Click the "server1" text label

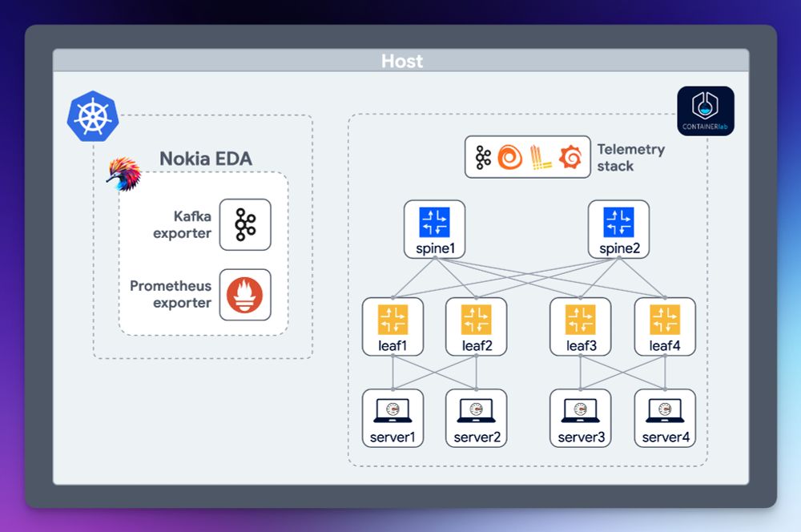392,437
